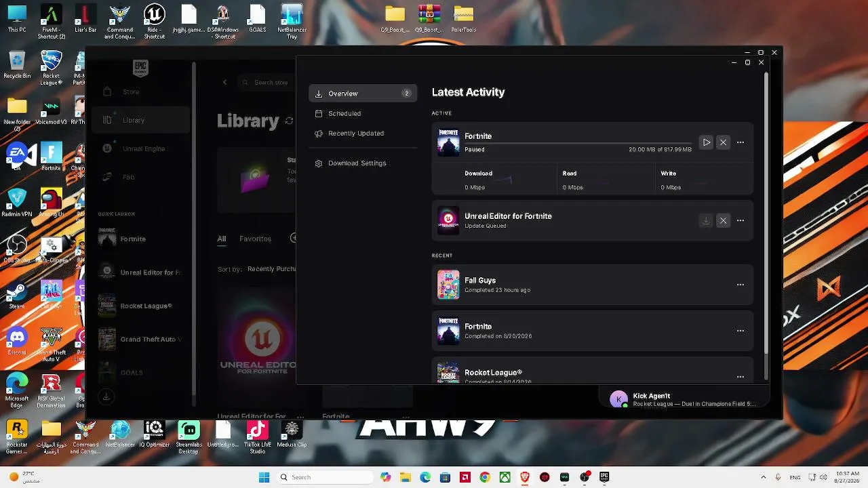
Task: Refresh the Library with the refresh icon
Action: (x=289, y=121)
